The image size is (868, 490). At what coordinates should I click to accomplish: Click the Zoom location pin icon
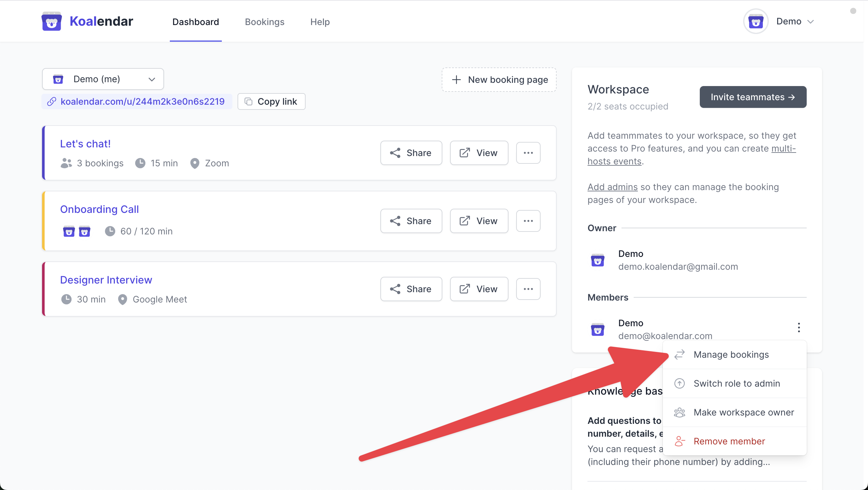[195, 163]
